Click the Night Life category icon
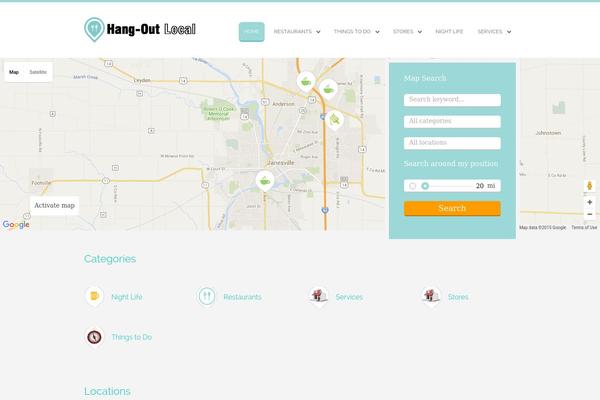600x400 pixels. click(x=94, y=297)
